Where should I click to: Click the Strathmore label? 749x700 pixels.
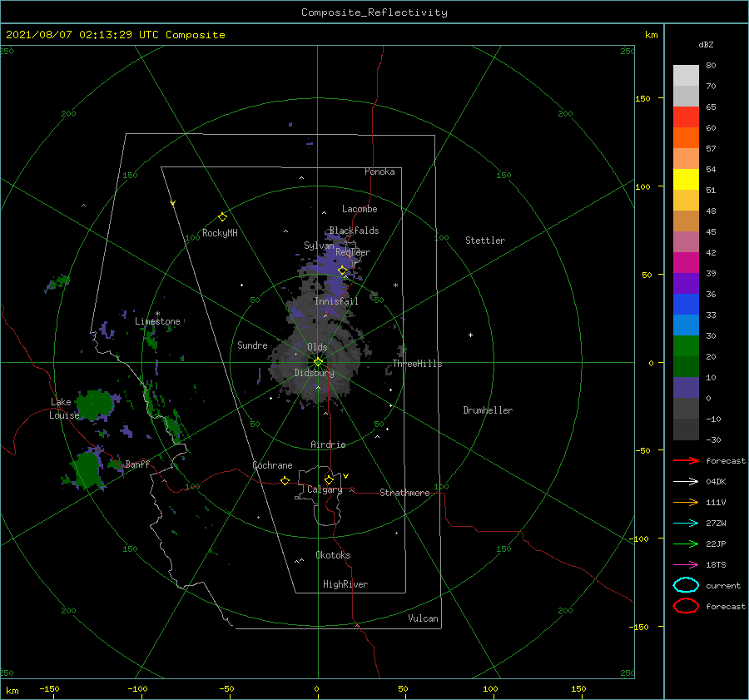tap(404, 493)
